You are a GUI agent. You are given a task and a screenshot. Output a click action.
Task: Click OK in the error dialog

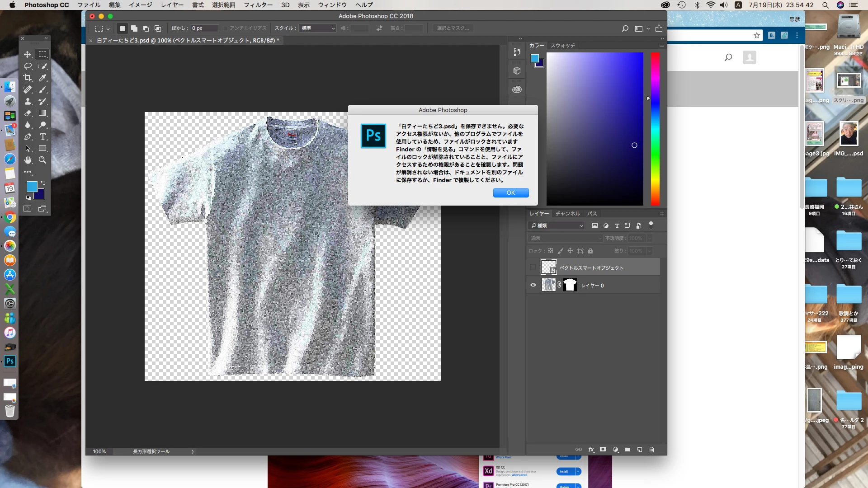(x=510, y=193)
